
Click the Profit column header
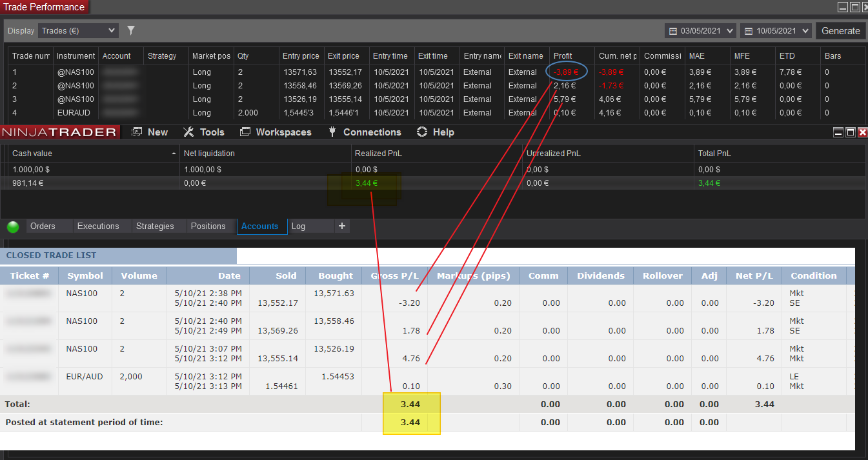[x=572, y=56]
